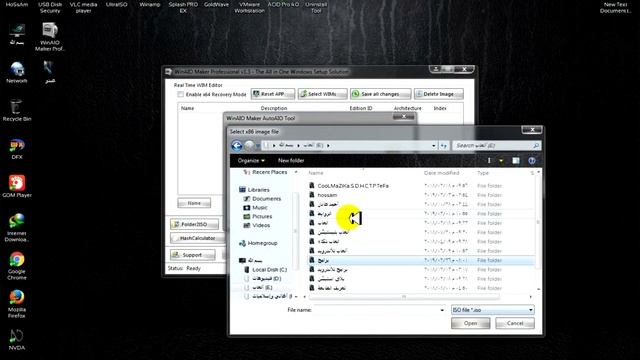
Task: Launch GOM Player from the desktop
Action: coord(17,187)
